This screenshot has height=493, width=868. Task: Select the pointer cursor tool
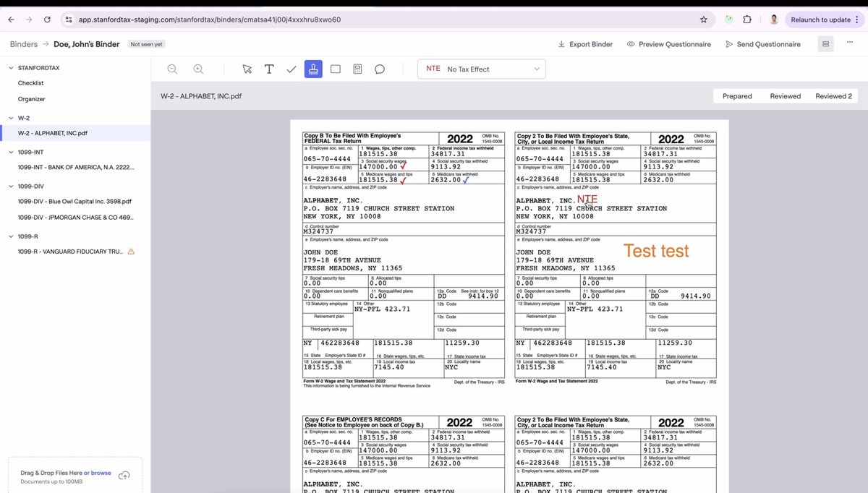(247, 69)
